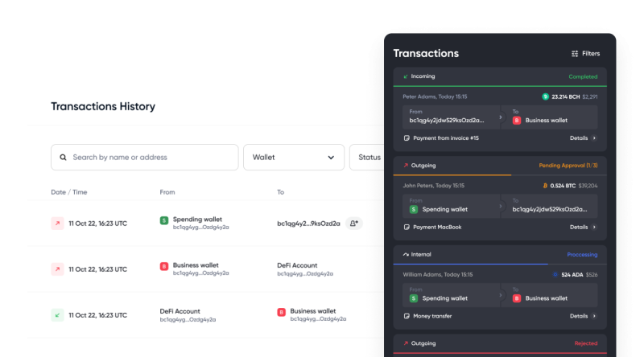
Task: Click the Filters button label
Action: 591,54
